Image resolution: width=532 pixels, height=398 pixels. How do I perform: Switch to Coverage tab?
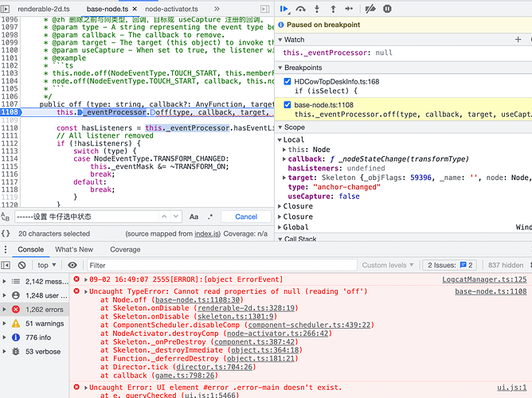pyautogui.click(x=125, y=249)
